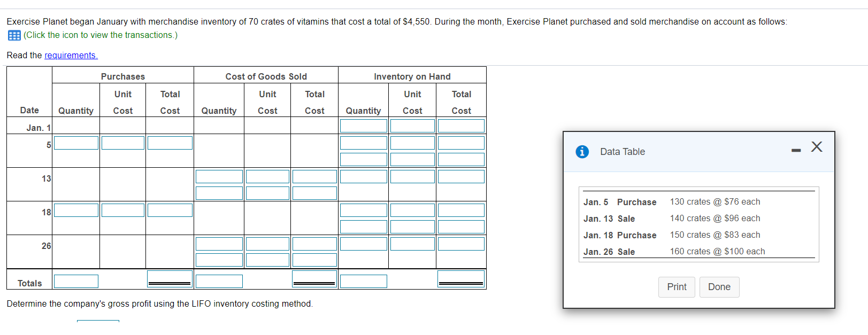The width and height of the screenshot is (868, 335).
Task: Click Jan. 13 Cost of Goods Sold quantity field
Action: pos(219,176)
